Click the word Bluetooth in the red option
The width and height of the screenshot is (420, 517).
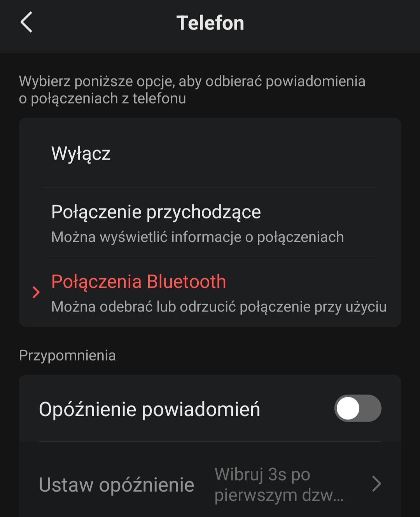click(x=187, y=282)
